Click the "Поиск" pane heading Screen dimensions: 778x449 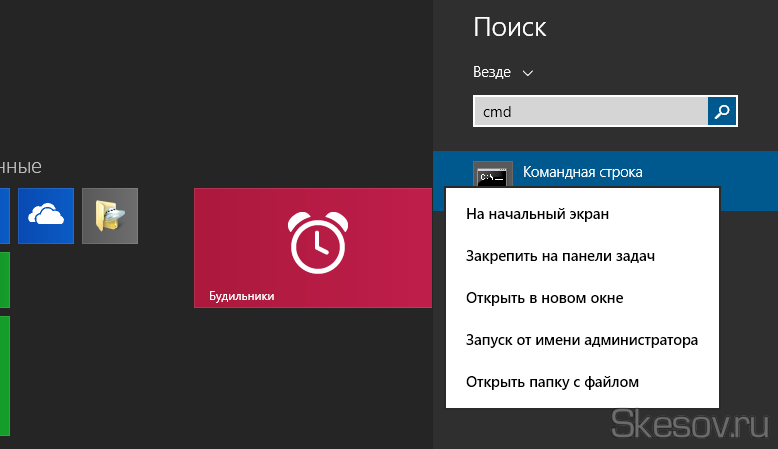[509, 27]
